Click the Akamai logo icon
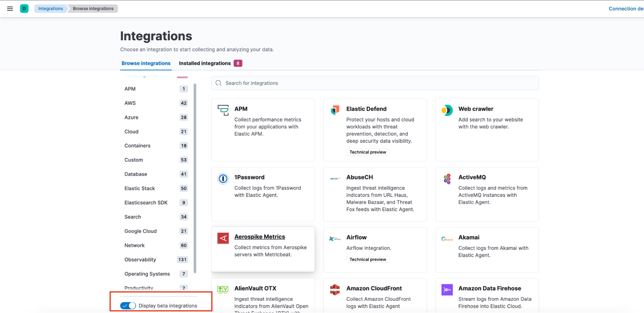Image resolution: width=644 pixels, height=313 pixels. [447, 239]
